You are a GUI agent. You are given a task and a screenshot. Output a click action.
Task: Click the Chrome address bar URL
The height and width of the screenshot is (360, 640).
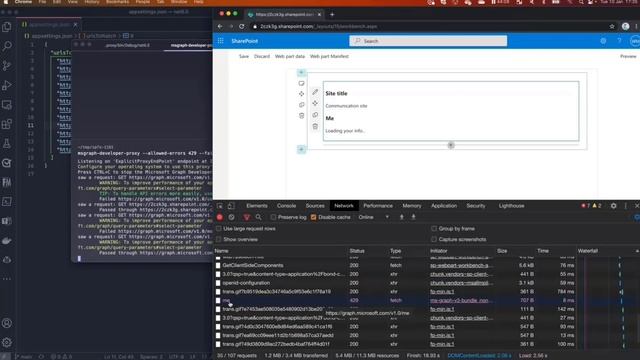coord(319,26)
